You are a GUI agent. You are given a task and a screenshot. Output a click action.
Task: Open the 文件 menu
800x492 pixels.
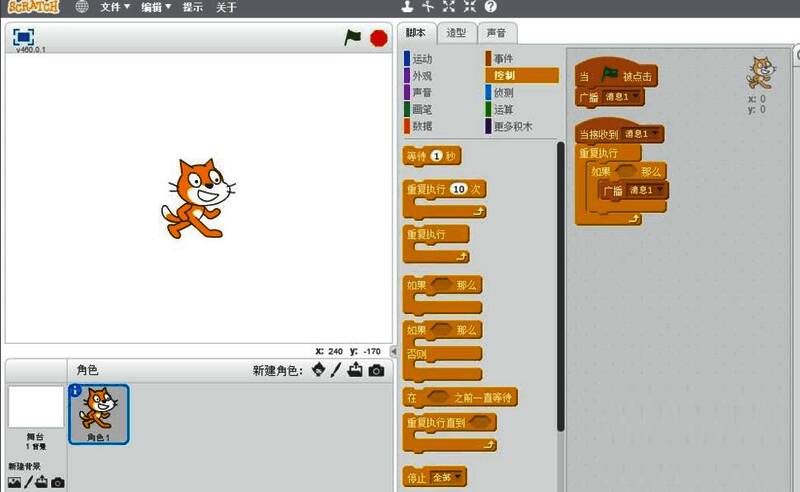click(115, 7)
